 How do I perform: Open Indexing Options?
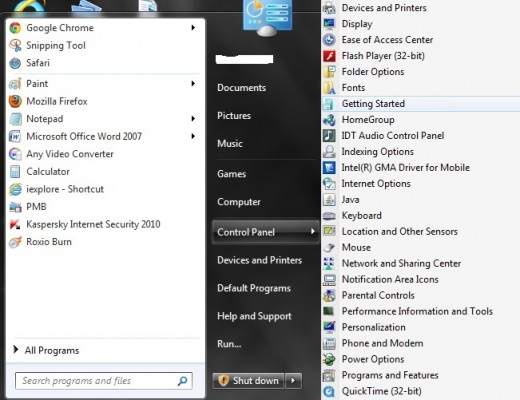[378, 152]
